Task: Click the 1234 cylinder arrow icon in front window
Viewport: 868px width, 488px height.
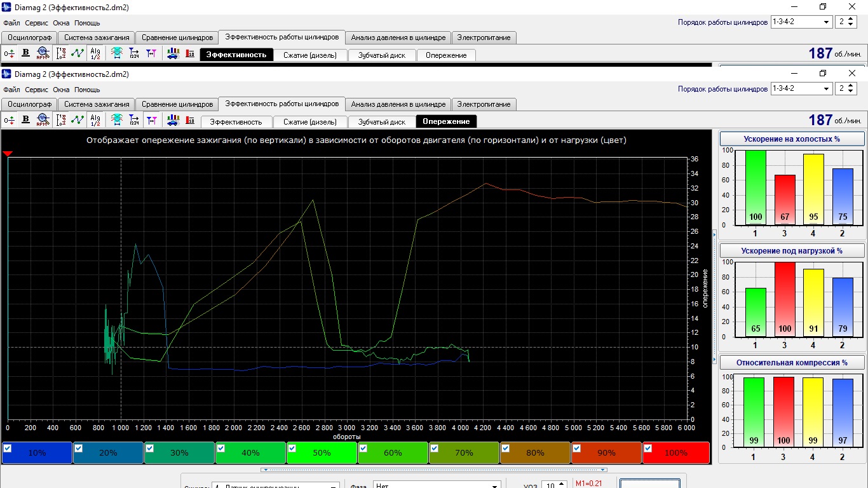Action: [134, 121]
